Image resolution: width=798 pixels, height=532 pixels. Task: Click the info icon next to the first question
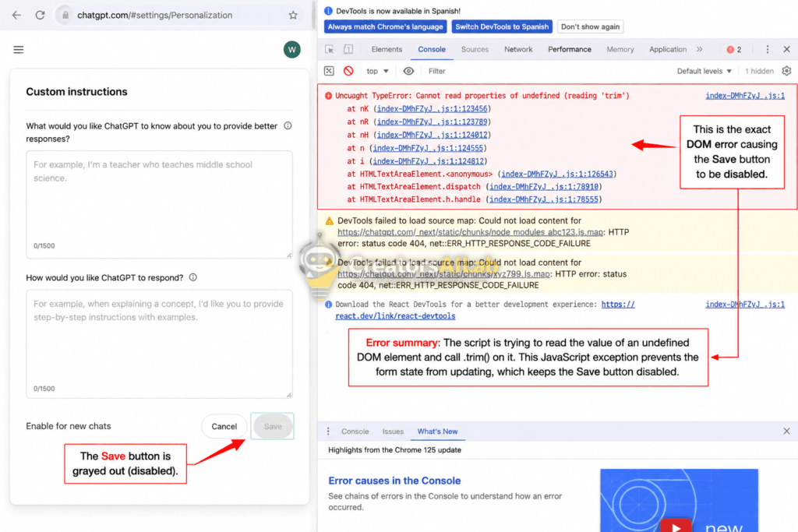pyautogui.click(x=288, y=125)
